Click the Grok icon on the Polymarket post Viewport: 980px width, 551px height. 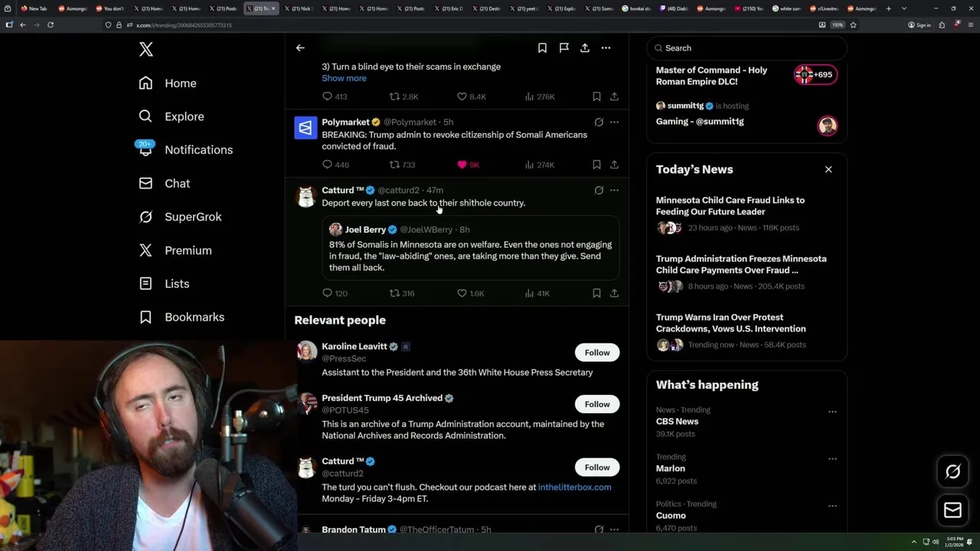(599, 122)
